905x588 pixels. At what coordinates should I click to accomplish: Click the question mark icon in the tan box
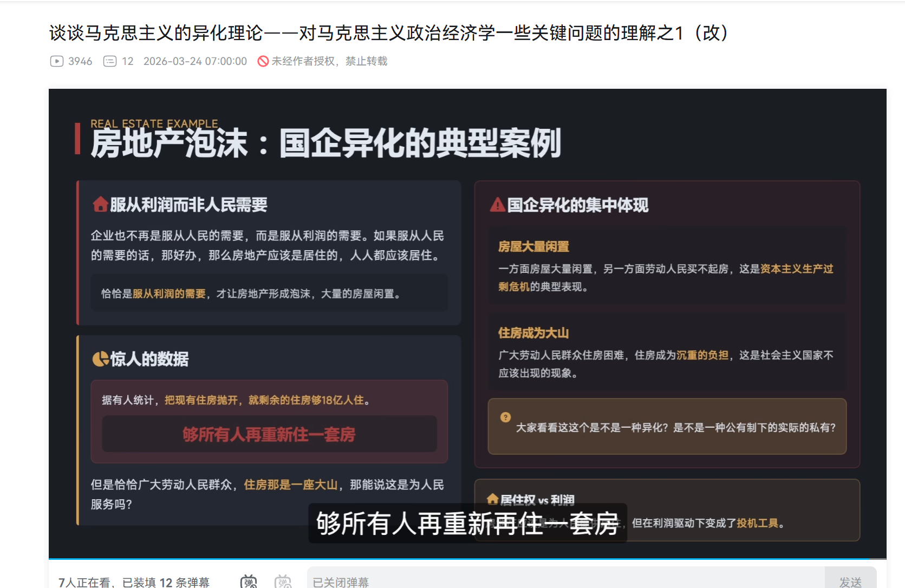(x=506, y=416)
